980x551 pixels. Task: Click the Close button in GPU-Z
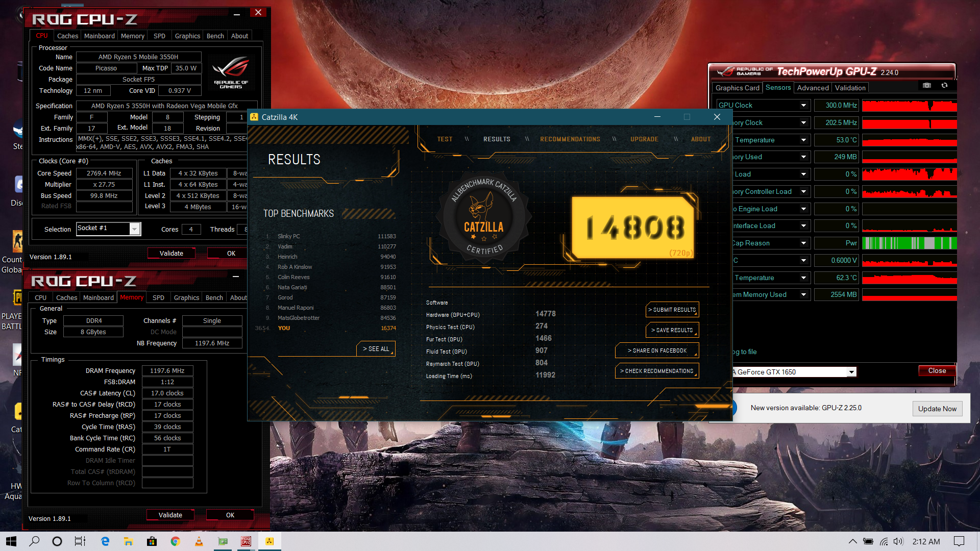coord(937,371)
